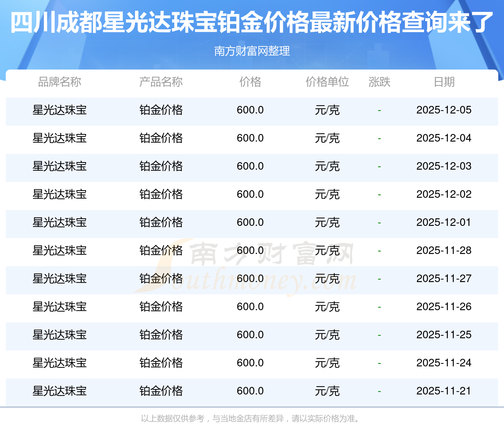Click the disclaimer text at the bottom
Image resolution: width=504 pixels, height=424 pixels.
coord(250,419)
